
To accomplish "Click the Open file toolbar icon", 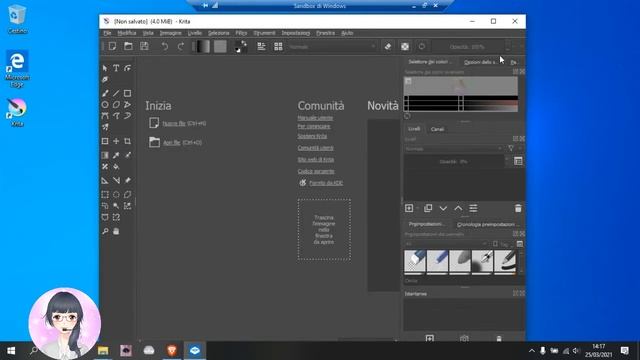I will pyautogui.click(x=128, y=47).
